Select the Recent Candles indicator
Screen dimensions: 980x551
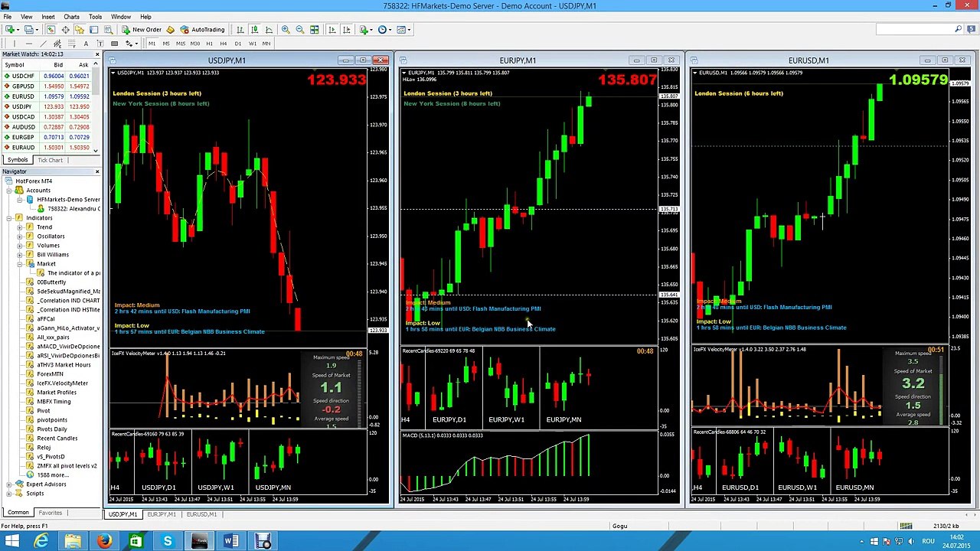pyautogui.click(x=57, y=438)
